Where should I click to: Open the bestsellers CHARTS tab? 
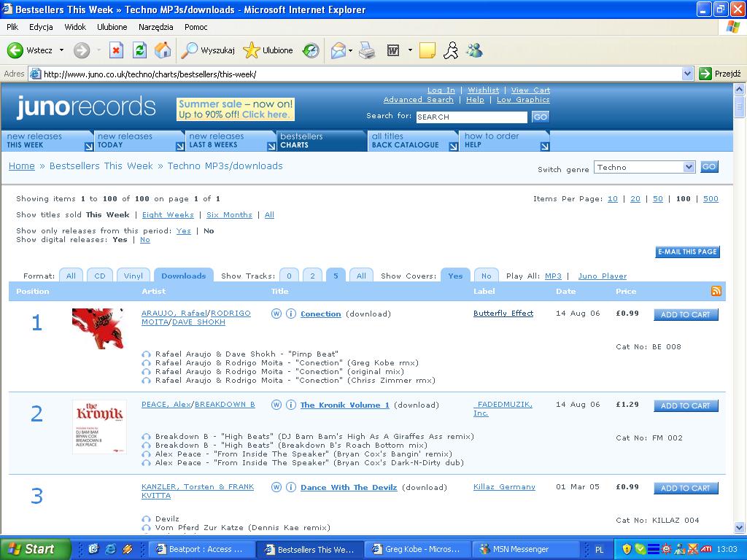pos(321,141)
